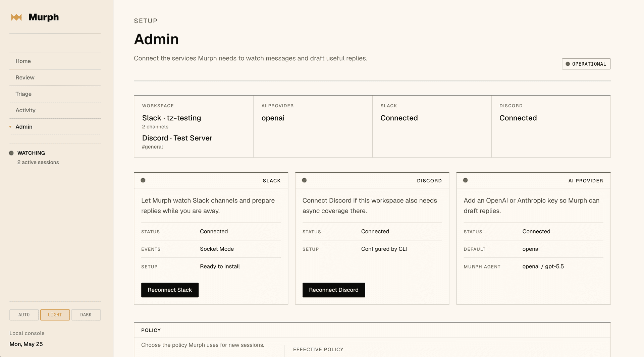Click the status dot in Discord card header

tap(304, 180)
